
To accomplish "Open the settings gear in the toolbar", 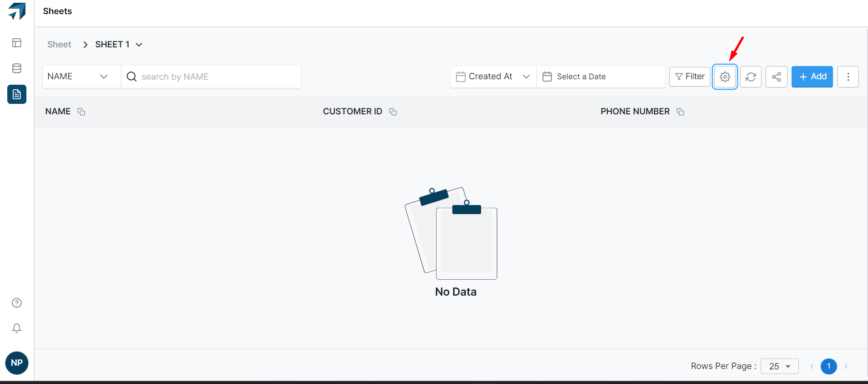I will 725,77.
